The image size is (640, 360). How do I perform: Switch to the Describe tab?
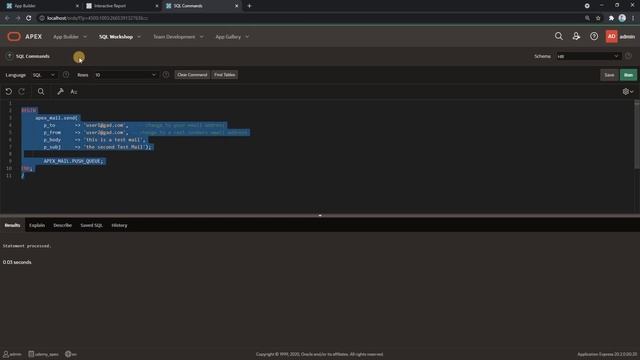[x=62, y=225]
